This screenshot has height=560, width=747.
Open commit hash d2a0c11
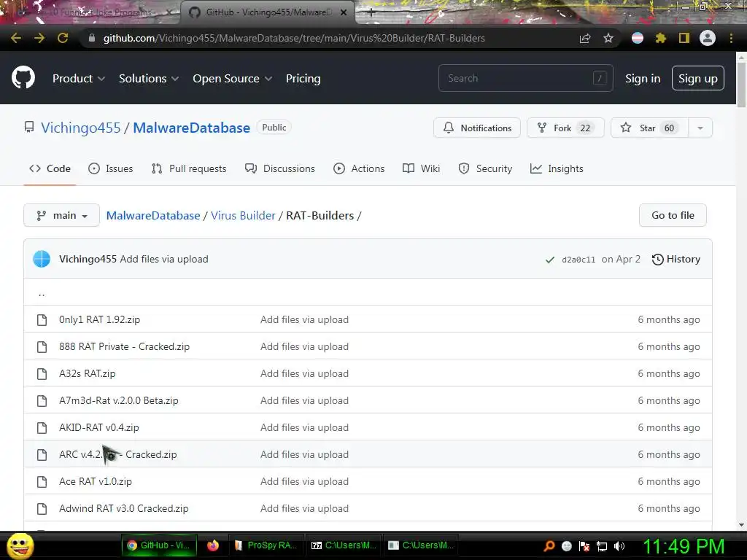pos(578,260)
